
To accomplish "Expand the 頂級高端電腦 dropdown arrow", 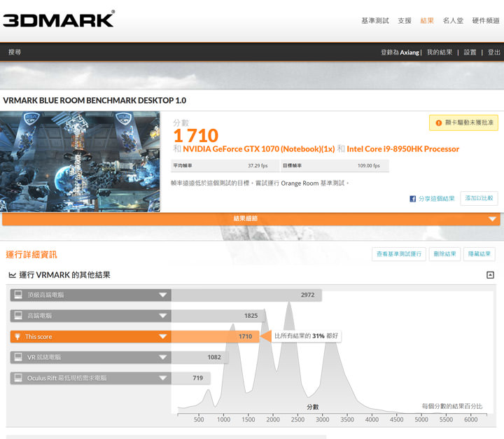I will click(x=162, y=295).
